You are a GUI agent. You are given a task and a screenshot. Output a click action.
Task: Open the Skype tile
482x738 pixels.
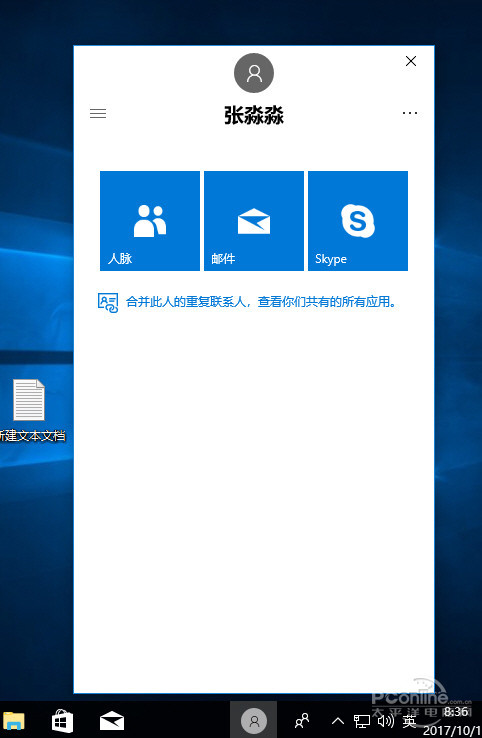tap(358, 221)
